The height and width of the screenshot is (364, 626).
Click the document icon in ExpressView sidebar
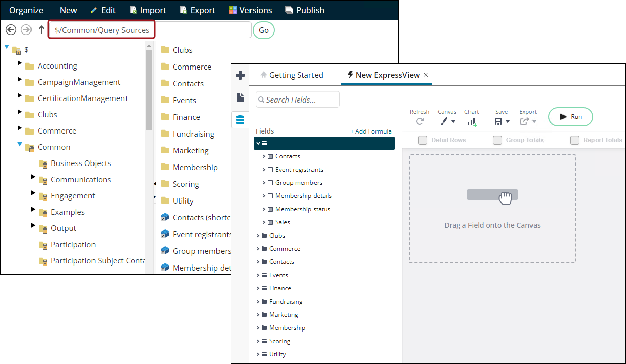pos(240,97)
